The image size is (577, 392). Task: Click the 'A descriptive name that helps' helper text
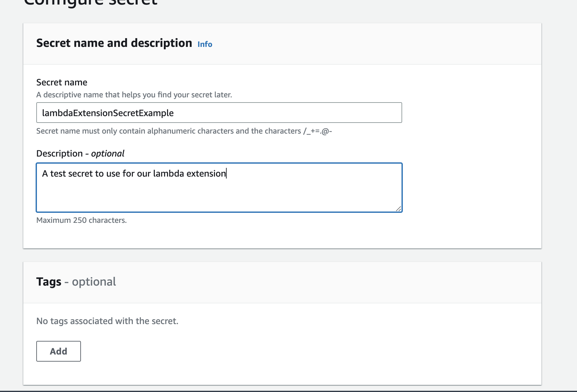coord(134,95)
